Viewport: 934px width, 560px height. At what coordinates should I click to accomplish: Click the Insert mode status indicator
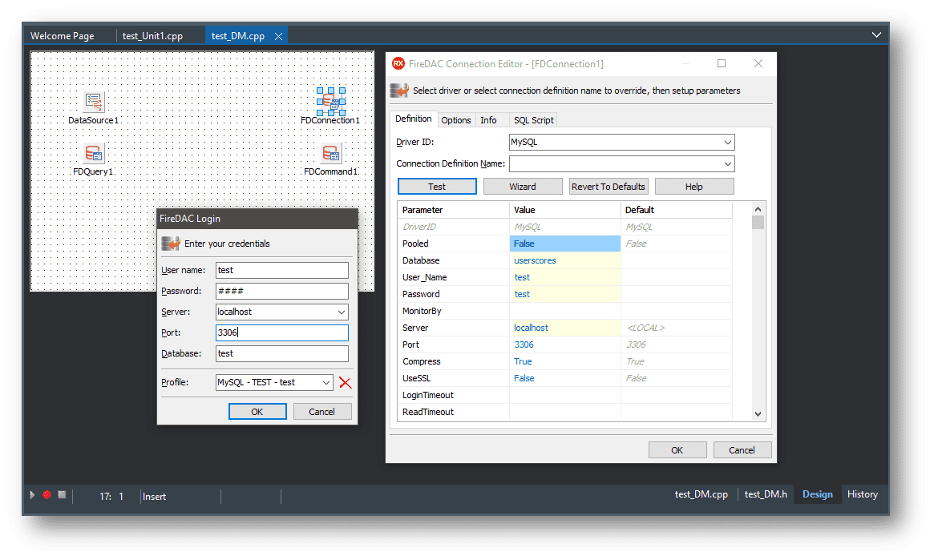tap(154, 497)
